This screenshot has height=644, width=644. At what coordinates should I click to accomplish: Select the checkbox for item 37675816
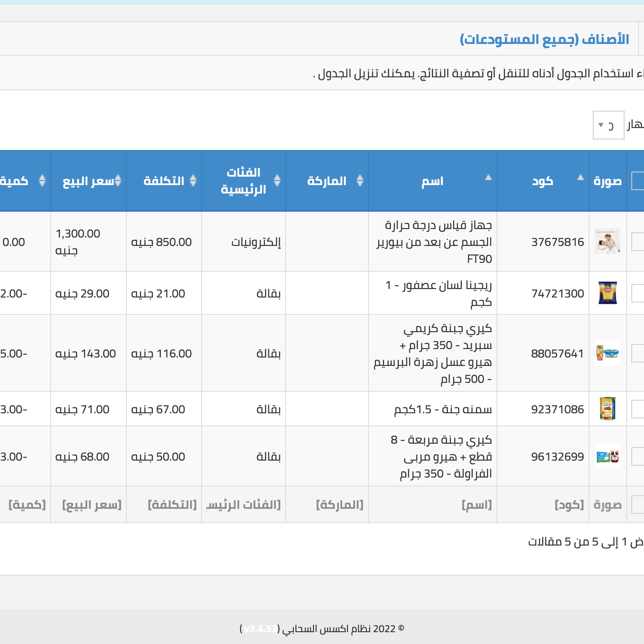(639, 241)
